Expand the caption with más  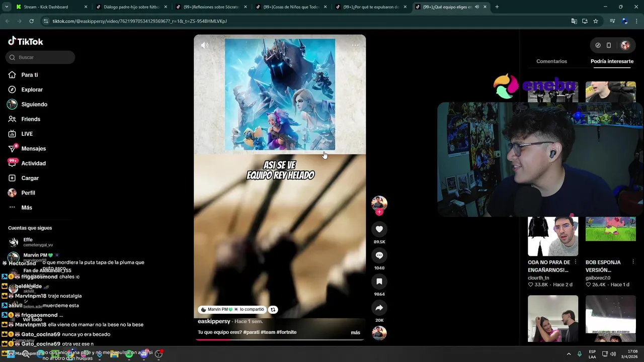coord(355,332)
